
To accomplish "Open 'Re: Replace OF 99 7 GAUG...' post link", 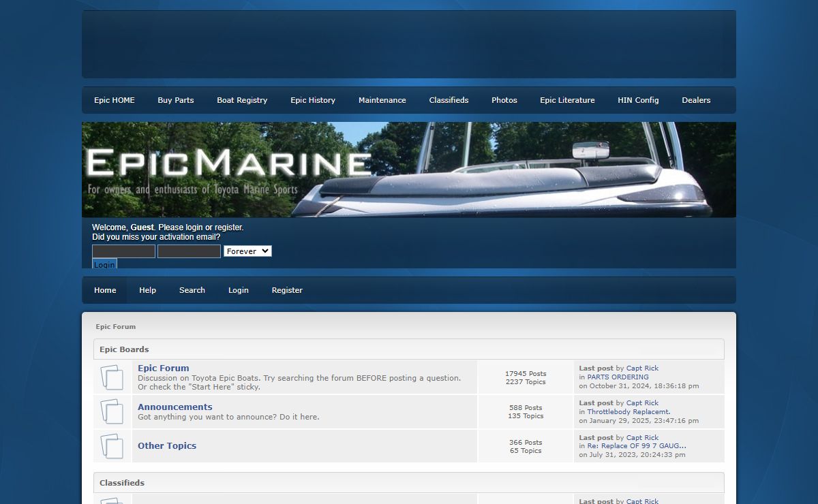I will (637, 446).
